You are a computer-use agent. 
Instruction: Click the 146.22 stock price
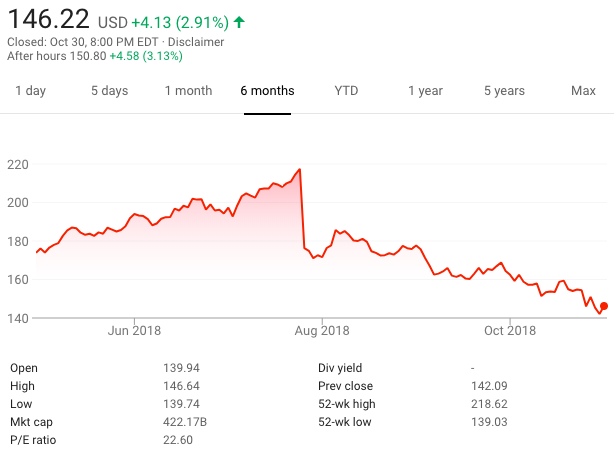coord(48,19)
